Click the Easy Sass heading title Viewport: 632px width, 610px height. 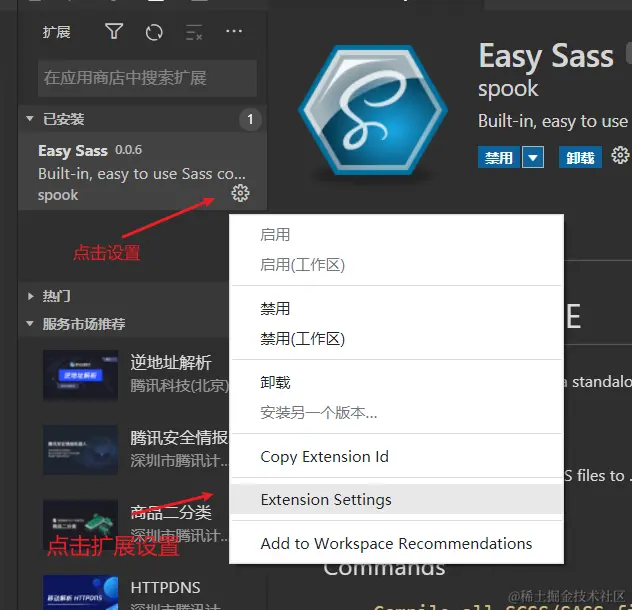tap(546, 57)
